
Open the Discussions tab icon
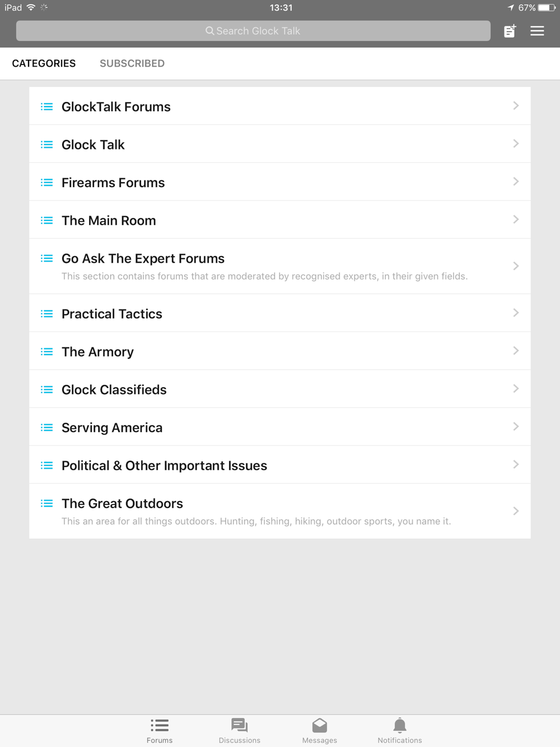(x=240, y=725)
